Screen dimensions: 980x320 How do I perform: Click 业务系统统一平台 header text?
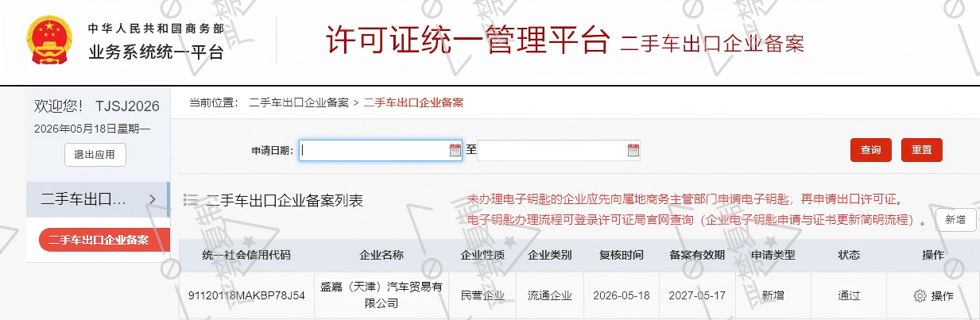(157, 52)
